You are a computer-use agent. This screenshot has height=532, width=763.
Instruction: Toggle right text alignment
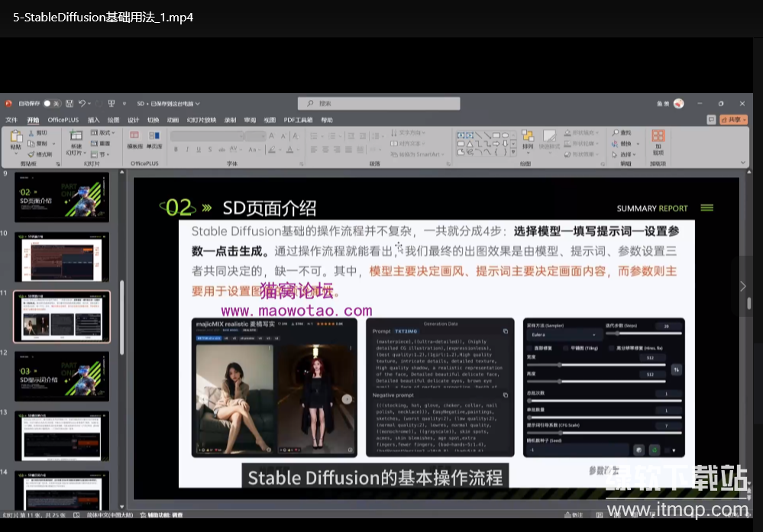coord(337,150)
